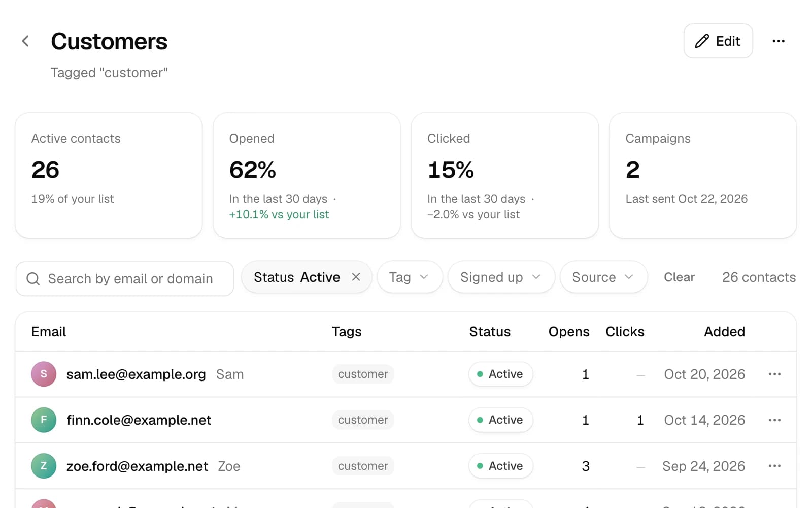Viewport: 812px width, 508px height.
Task: Click the Active contacts stat card
Action: (x=109, y=175)
